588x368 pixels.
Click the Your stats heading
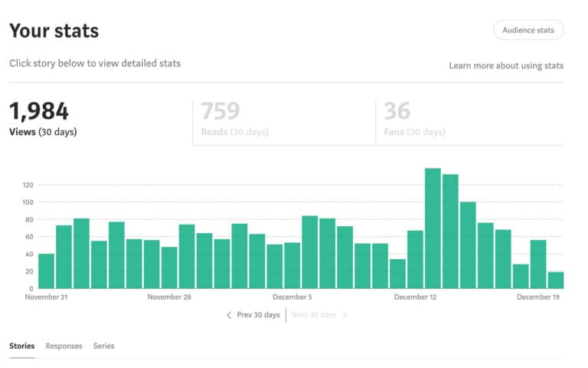(x=54, y=31)
